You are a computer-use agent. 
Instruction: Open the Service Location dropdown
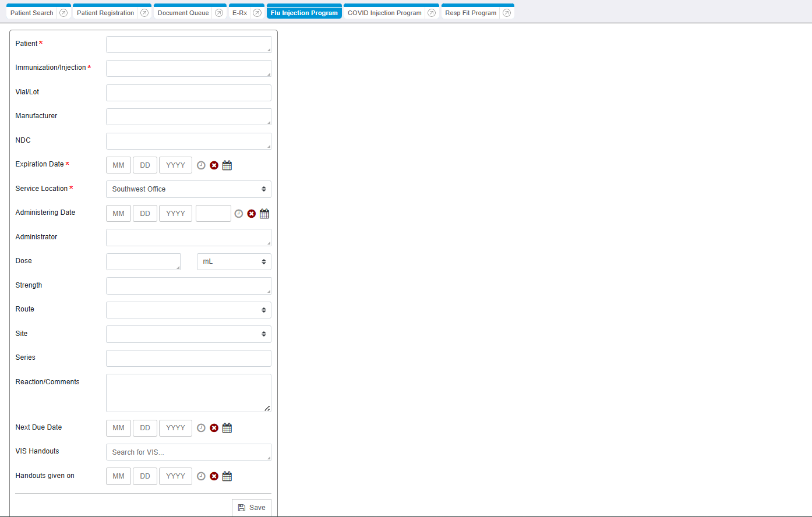188,189
